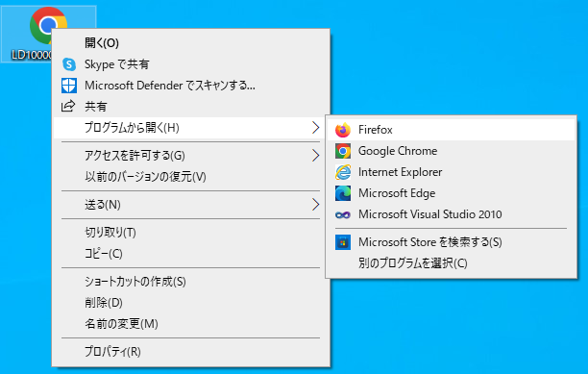Open with Microsoft Visual Studio 2010
Screen dimensions: 588x374
click(452, 214)
